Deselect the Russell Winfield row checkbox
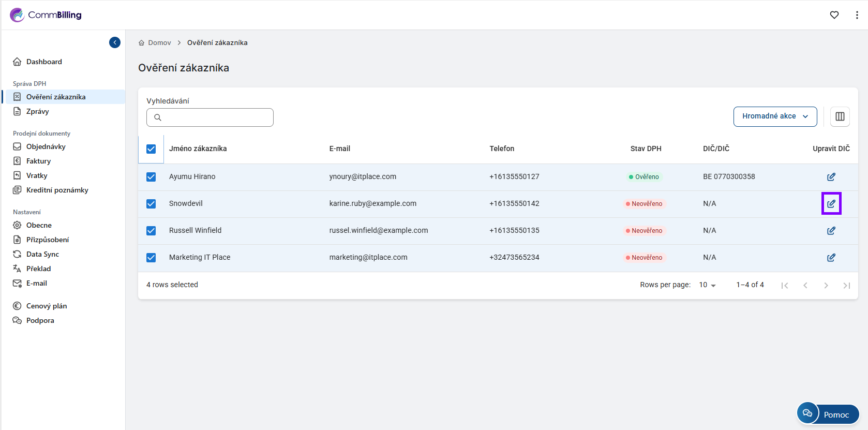 [151, 231]
